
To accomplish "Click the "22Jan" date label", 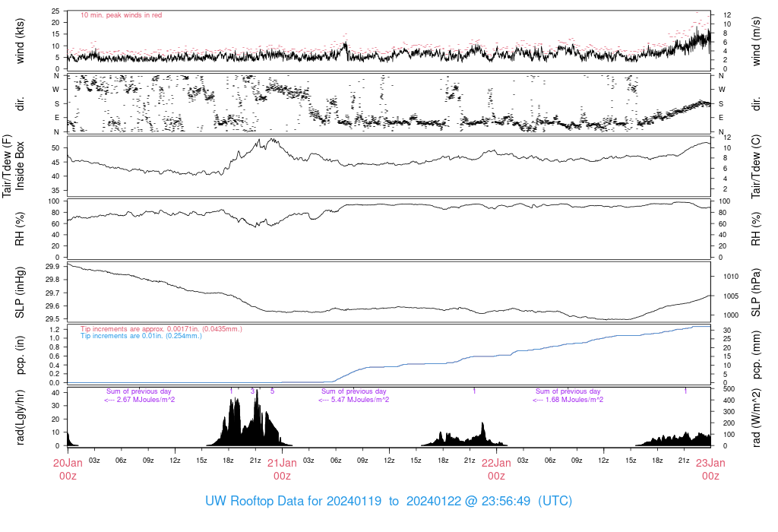I will pos(496,463).
